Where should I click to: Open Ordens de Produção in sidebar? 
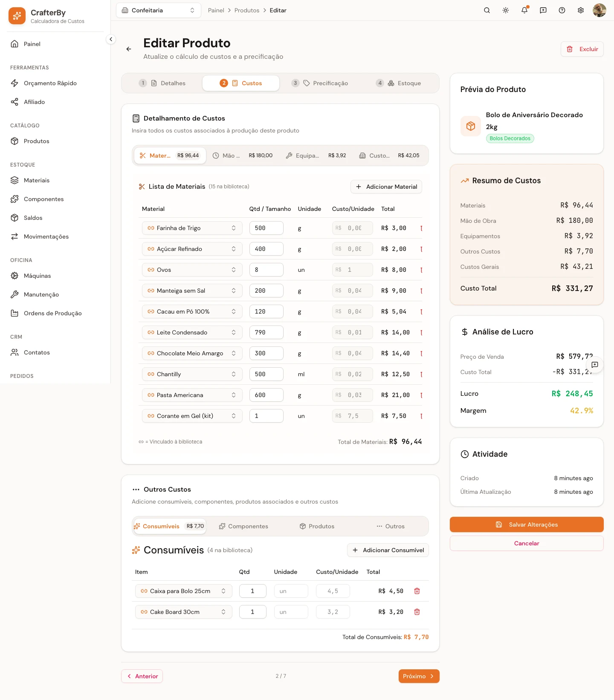point(52,313)
